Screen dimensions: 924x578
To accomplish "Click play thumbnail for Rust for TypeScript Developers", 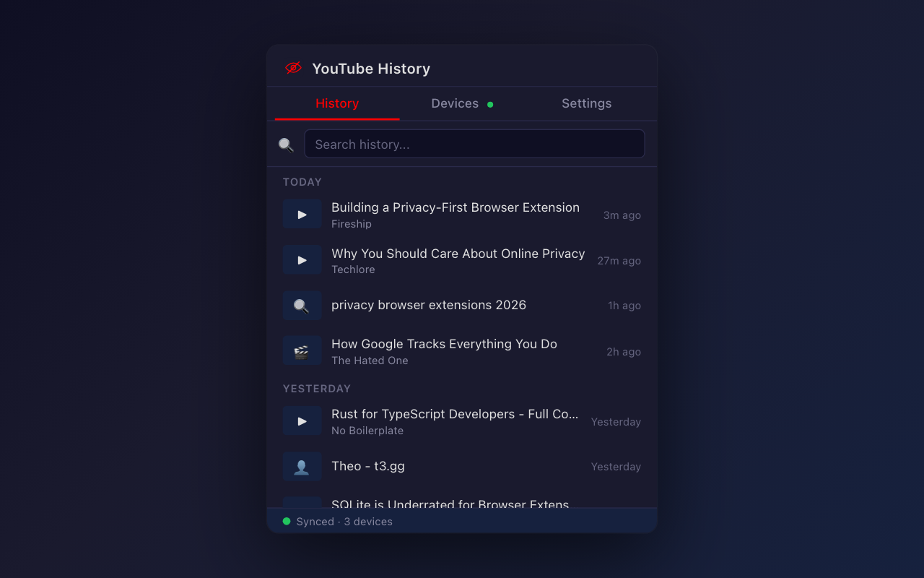I will [302, 421].
